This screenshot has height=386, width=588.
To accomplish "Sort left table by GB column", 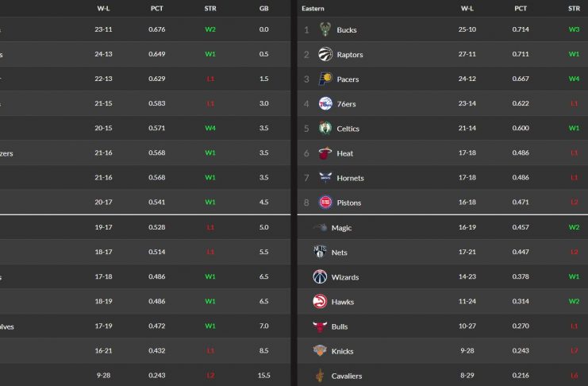I will click(263, 8).
